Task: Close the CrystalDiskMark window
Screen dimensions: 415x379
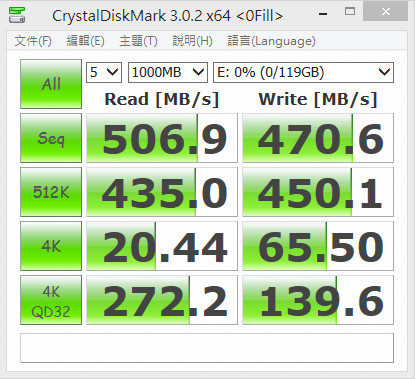Action: click(x=386, y=12)
